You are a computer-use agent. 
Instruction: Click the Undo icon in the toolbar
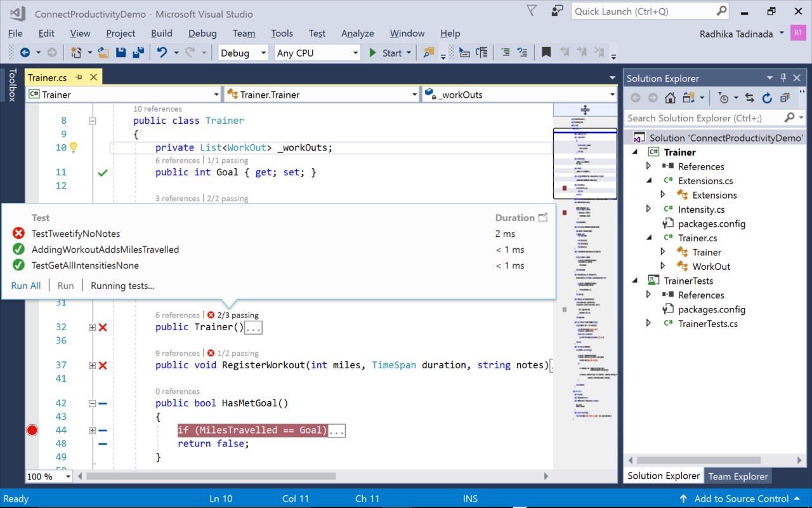pos(160,52)
